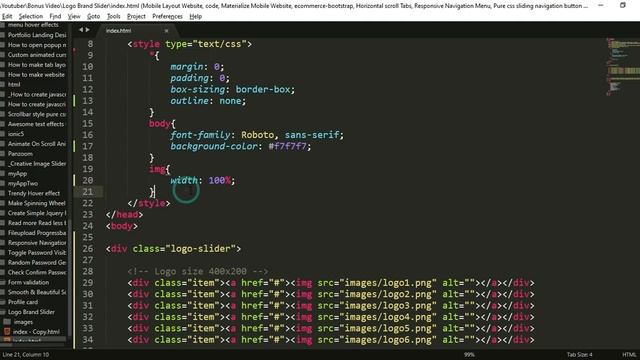Change the HTML syntax in status bar

(629, 355)
